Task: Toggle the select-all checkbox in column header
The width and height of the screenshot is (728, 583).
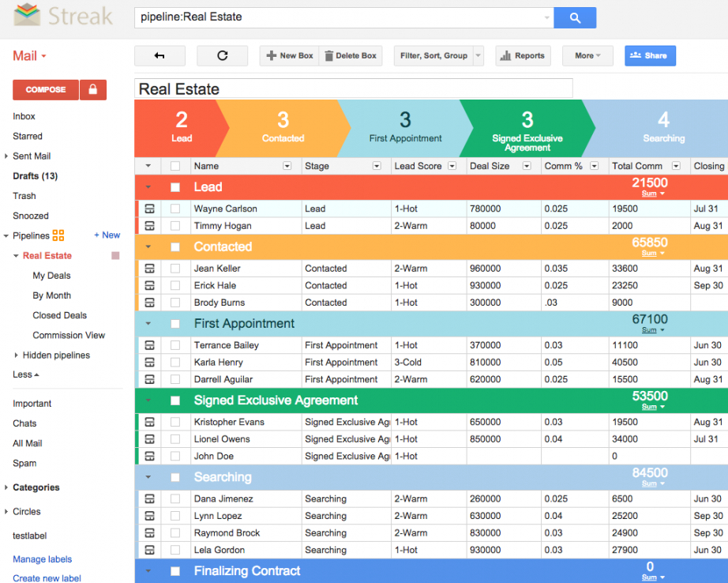Action: (175, 166)
